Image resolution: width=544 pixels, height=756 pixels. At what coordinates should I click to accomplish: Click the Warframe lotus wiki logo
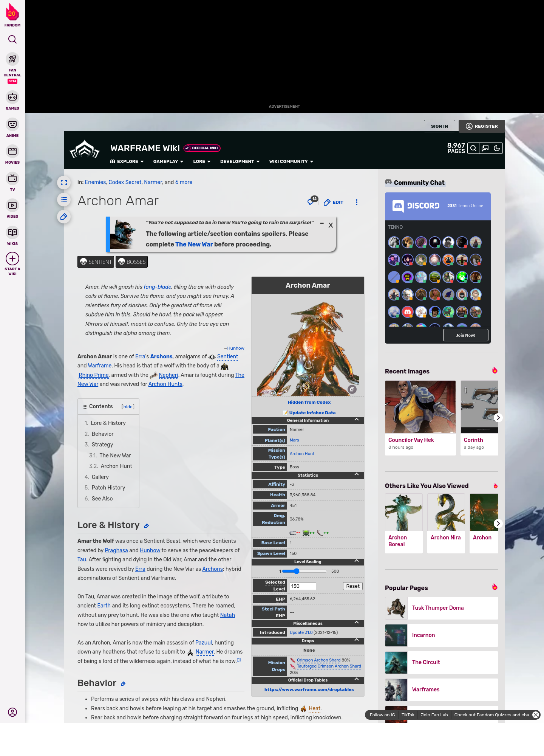click(x=85, y=150)
